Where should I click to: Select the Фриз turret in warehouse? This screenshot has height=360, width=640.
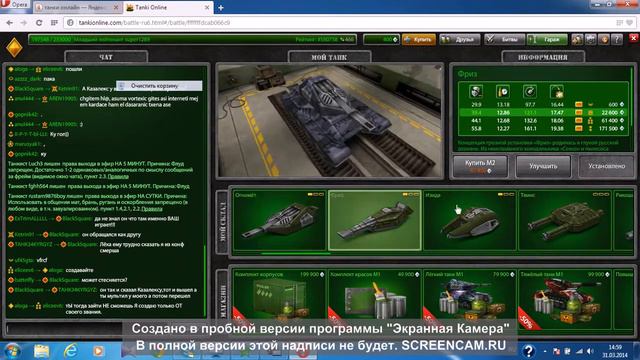[x=374, y=220]
